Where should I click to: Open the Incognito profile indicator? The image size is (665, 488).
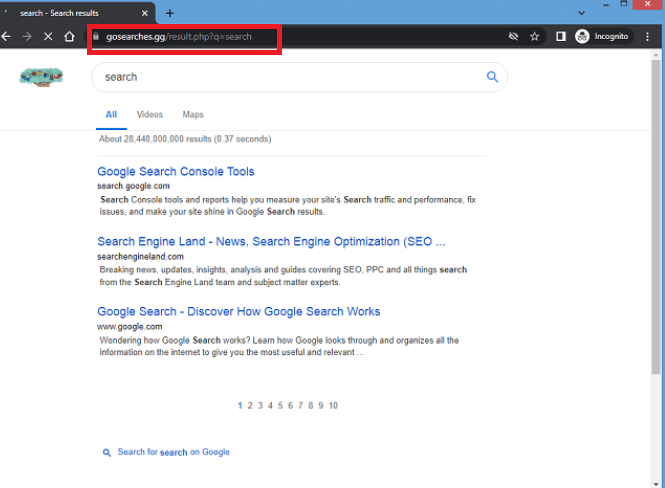tap(603, 37)
